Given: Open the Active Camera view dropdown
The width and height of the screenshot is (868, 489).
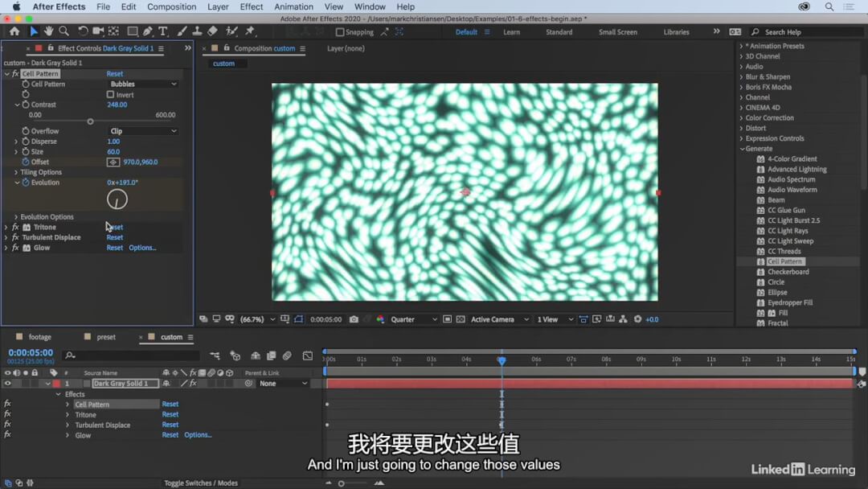Looking at the screenshot, I should point(499,319).
